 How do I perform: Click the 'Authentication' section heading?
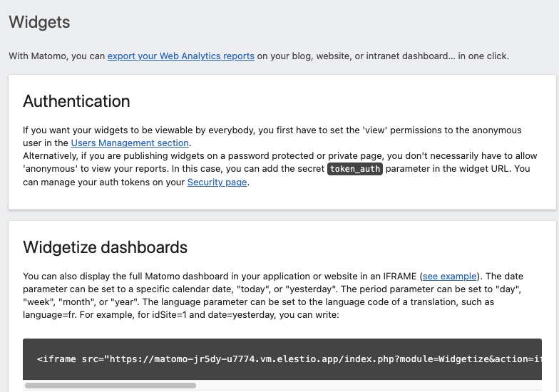pos(76,101)
